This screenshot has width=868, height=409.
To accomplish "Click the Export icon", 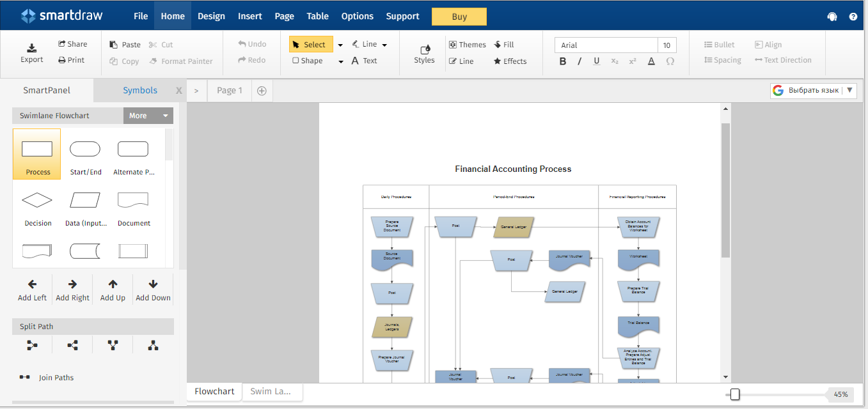I will [31, 48].
